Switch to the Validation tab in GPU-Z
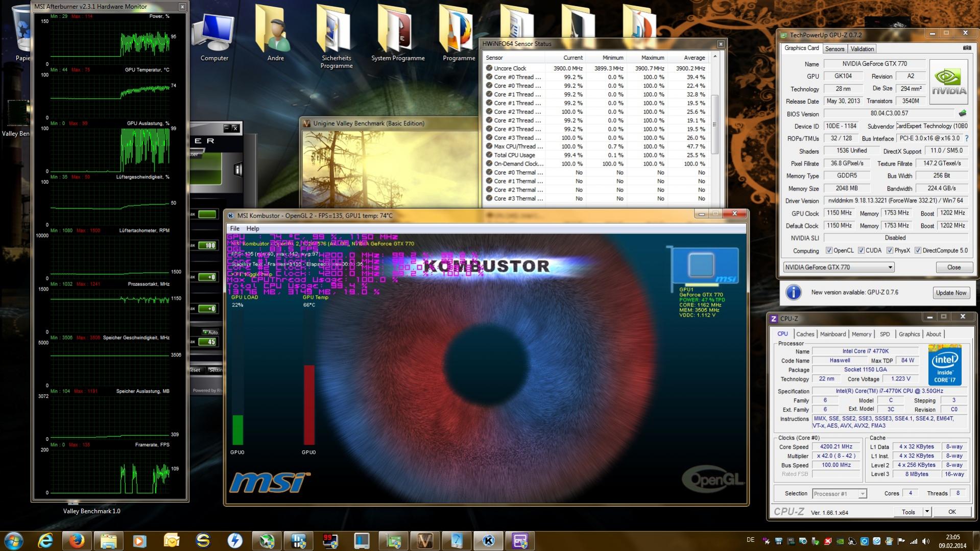 tap(862, 49)
